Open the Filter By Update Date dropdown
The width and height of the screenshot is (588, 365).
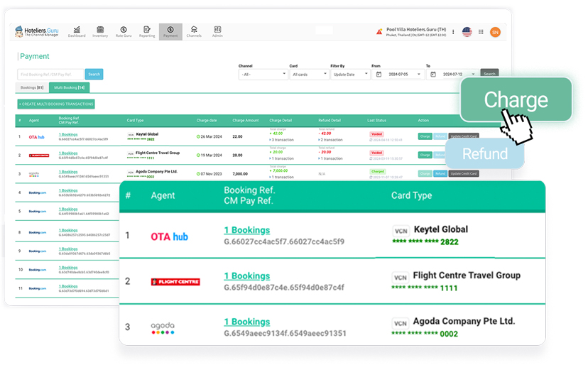coord(350,74)
